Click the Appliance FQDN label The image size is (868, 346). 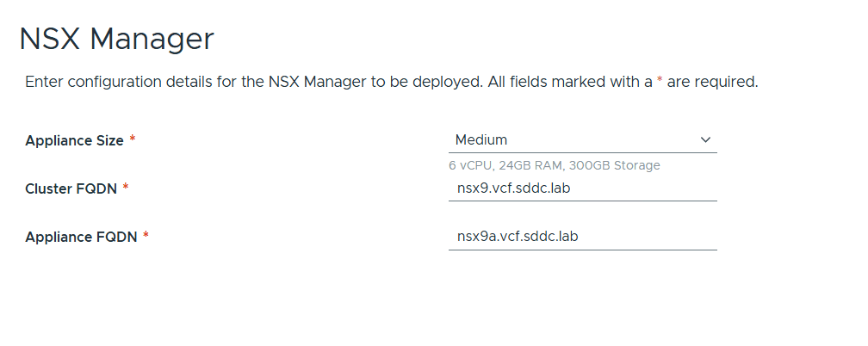(81, 237)
